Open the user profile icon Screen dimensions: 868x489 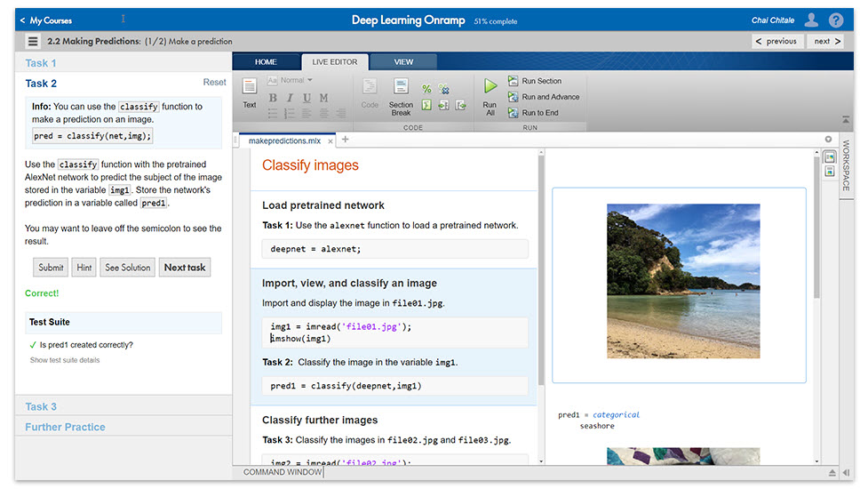pos(811,20)
